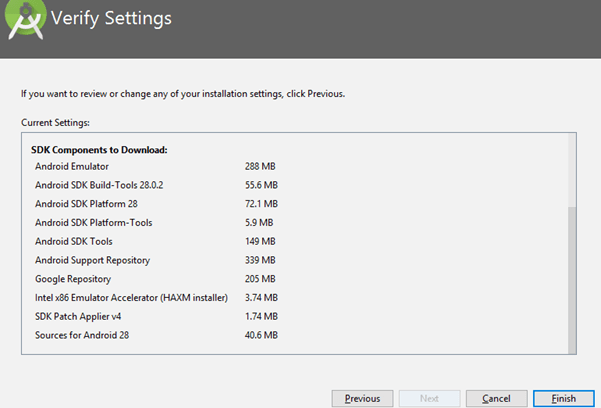
Task: Click the 'Current Settings:' label
Action: pos(55,123)
